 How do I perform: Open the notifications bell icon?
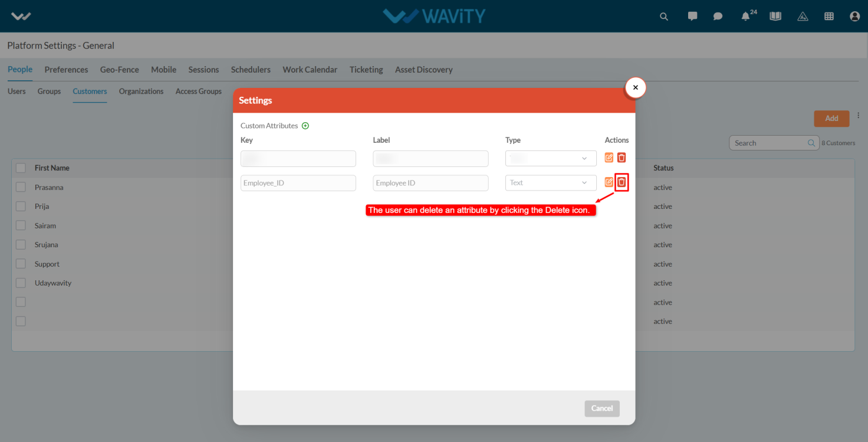[x=746, y=17]
